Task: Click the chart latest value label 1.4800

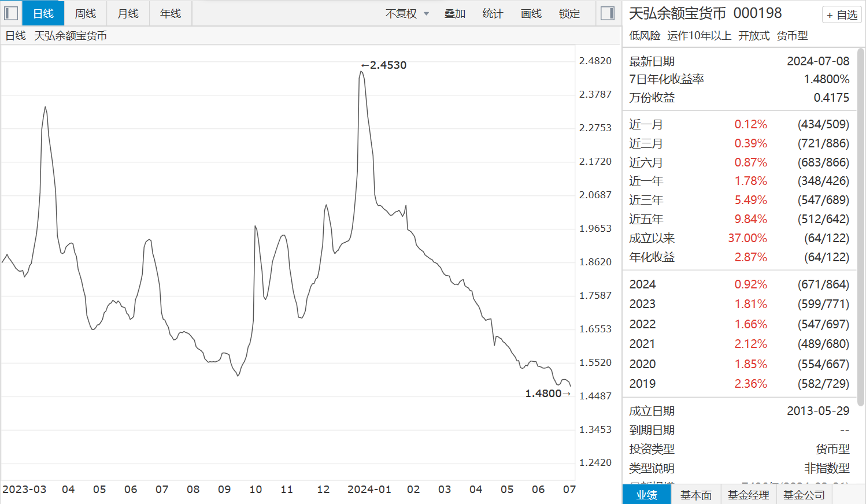Action: point(548,394)
